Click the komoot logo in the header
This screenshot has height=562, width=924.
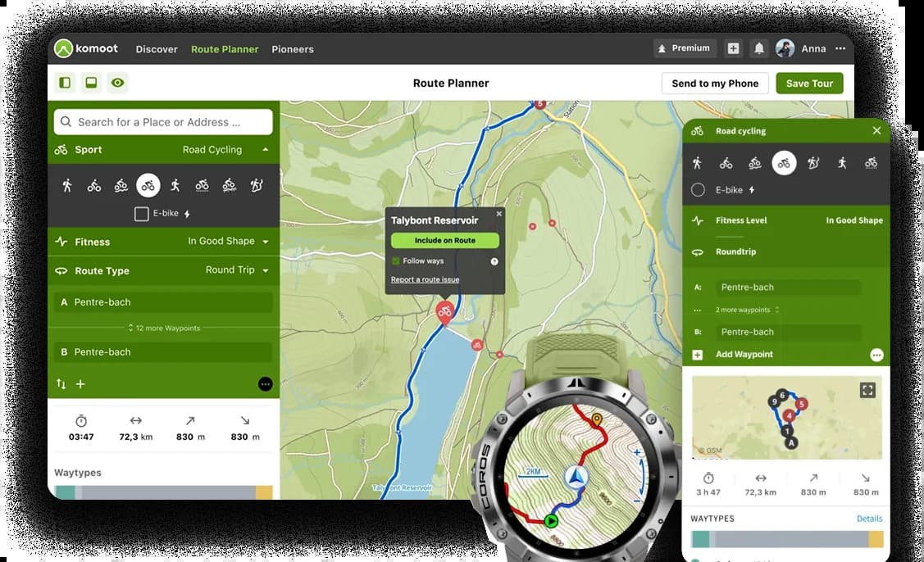point(86,48)
